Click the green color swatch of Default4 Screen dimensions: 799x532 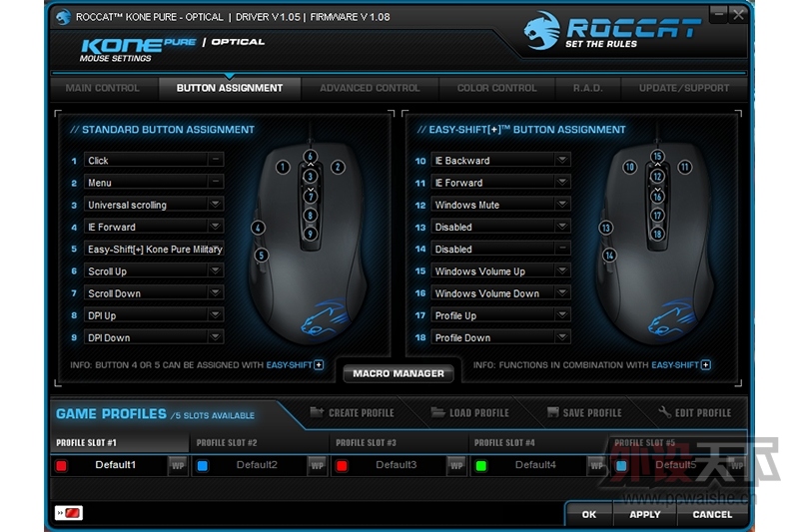481,466
